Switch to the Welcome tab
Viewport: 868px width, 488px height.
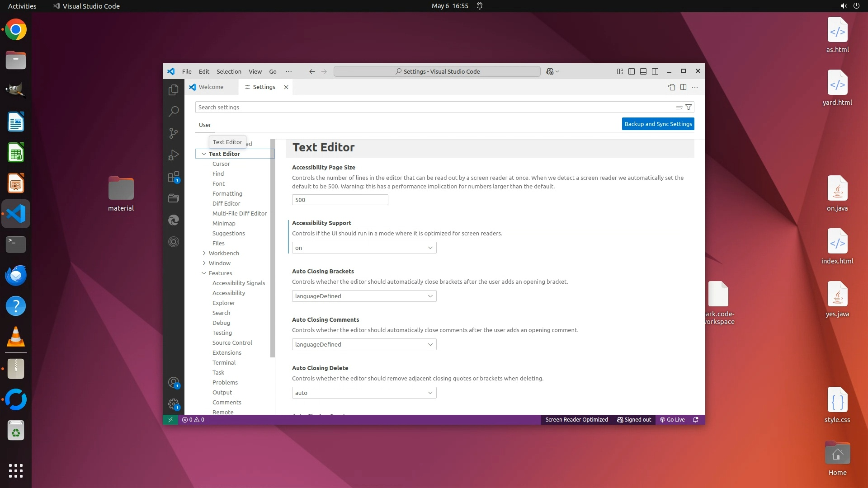pos(211,87)
